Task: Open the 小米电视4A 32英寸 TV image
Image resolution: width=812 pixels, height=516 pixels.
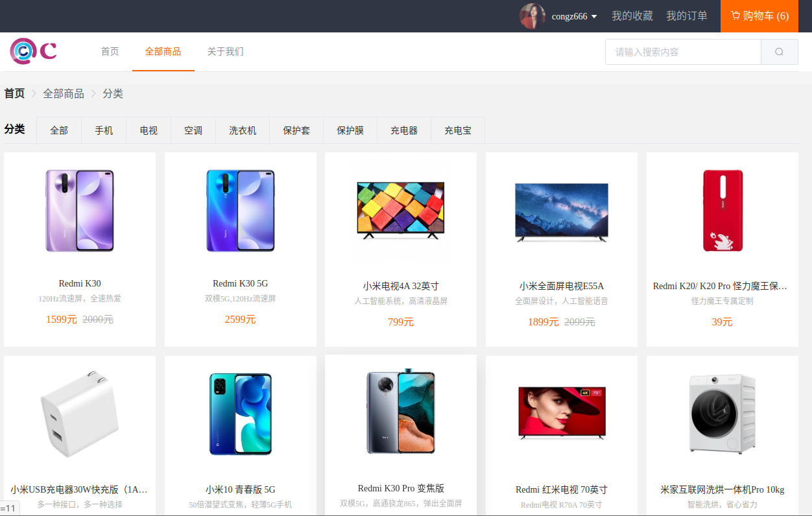Action: pos(401,211)
